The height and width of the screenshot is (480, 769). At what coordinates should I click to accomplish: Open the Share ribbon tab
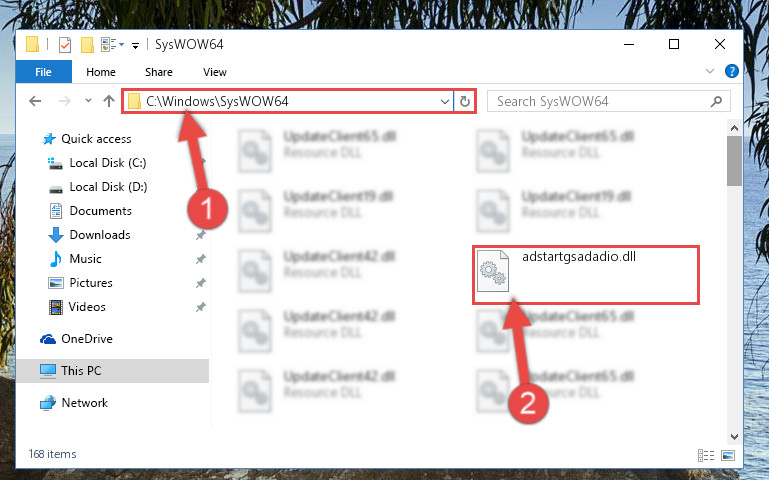(x=158, y=72)
